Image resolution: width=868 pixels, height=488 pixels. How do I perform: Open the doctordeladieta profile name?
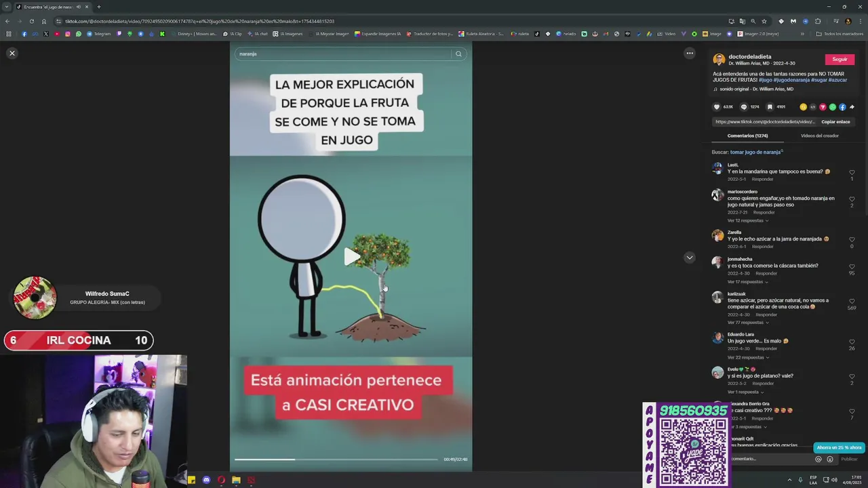coord(749,57)
